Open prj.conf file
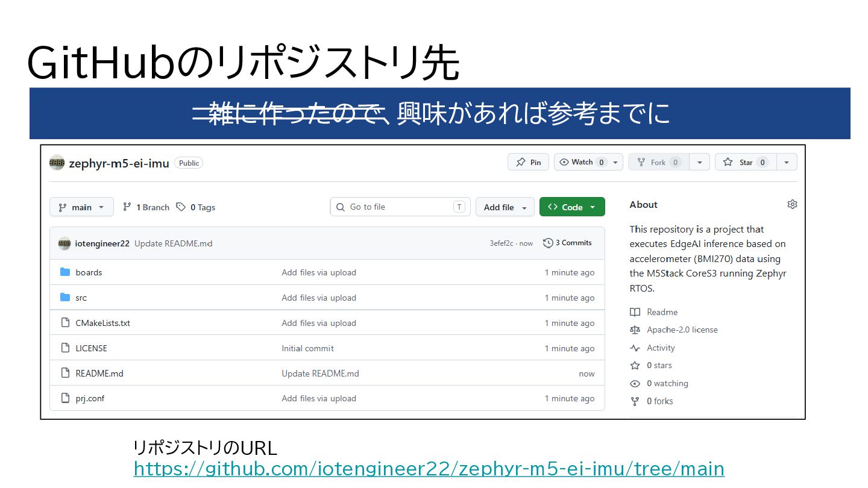The height and width of the screenshot is (488, 868). click(90, 398)
